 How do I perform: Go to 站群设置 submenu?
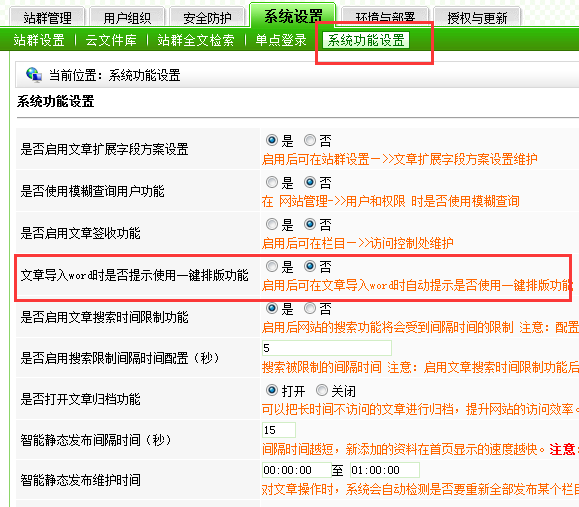(39, 40)
